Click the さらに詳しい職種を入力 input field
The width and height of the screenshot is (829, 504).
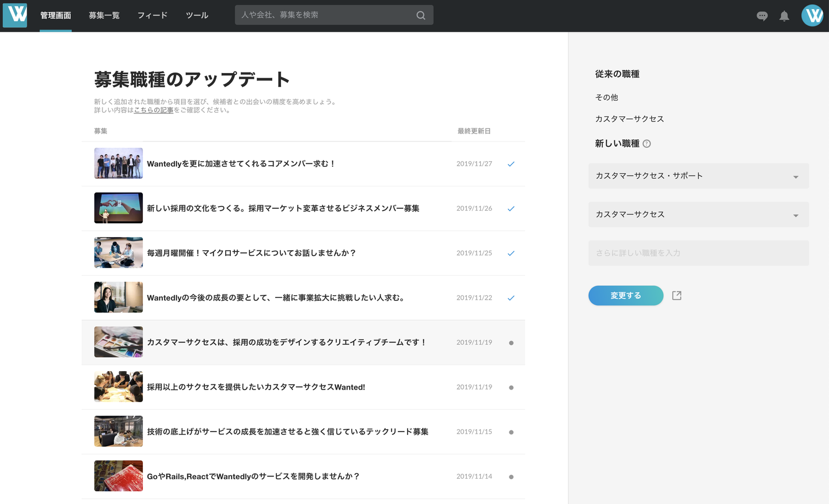pyautogui.click(x=698, y=253)
